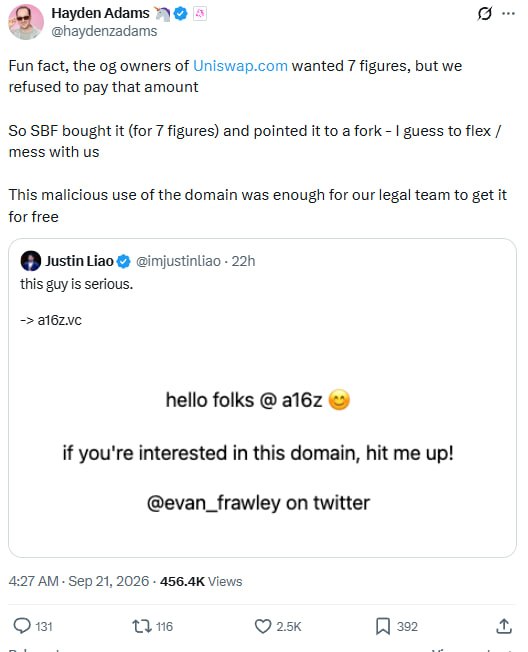Click the reply icon with 131 comments
The image size is (528, 652).
(x=22, y=626)
